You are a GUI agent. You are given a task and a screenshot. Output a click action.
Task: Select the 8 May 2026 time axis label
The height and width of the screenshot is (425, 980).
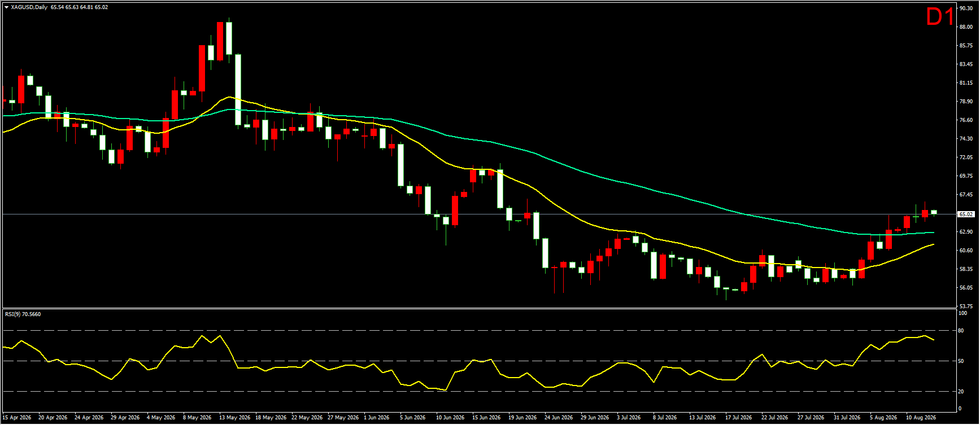click(198, 418)
